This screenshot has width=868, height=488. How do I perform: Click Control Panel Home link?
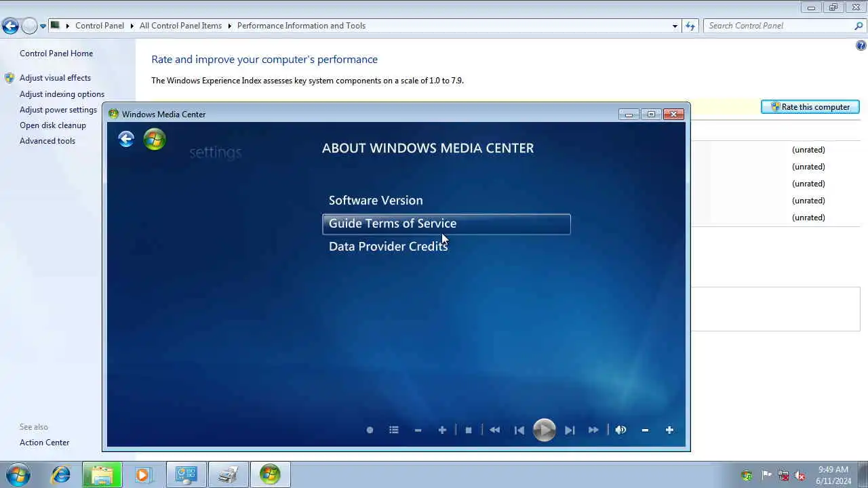coord(56,54)
